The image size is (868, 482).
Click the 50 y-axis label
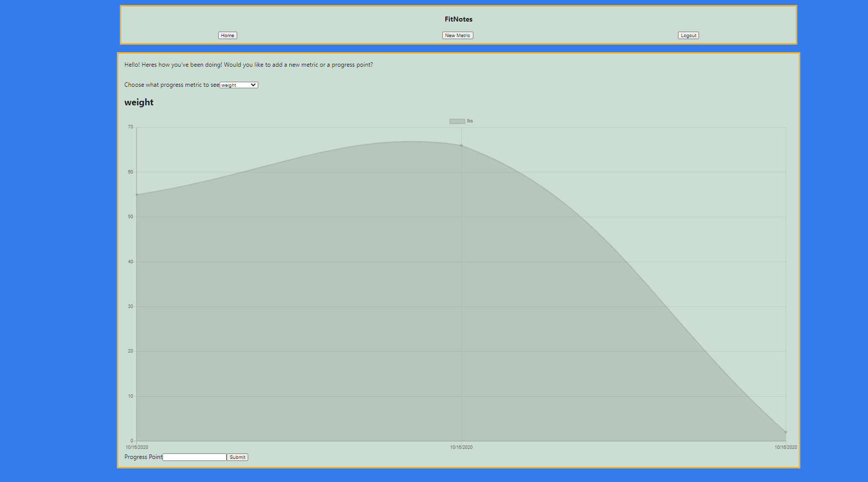(130, 217)
